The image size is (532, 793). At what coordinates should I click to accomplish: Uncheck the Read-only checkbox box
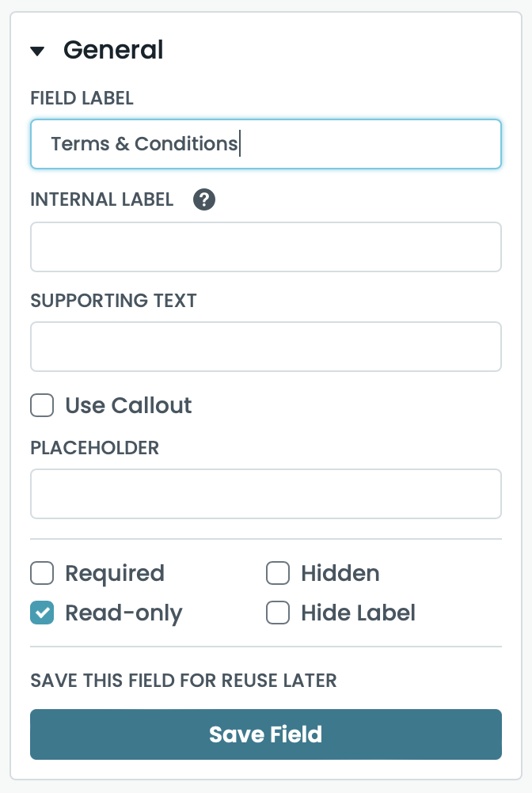click(x=42, y=613)
